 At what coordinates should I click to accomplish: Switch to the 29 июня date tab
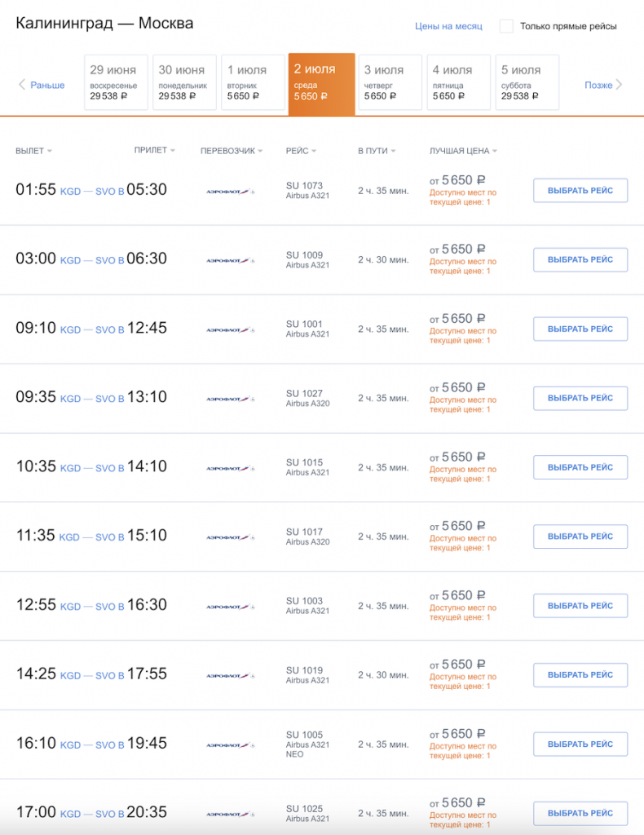116,82
